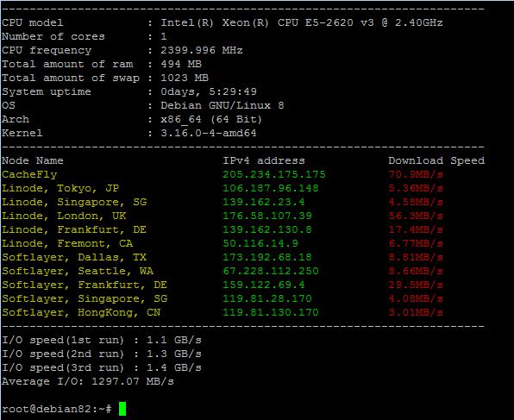This screenshot has height=420, width=514.
Task: Click IP address 67.228.112.250
Action: tap(271, 271)
